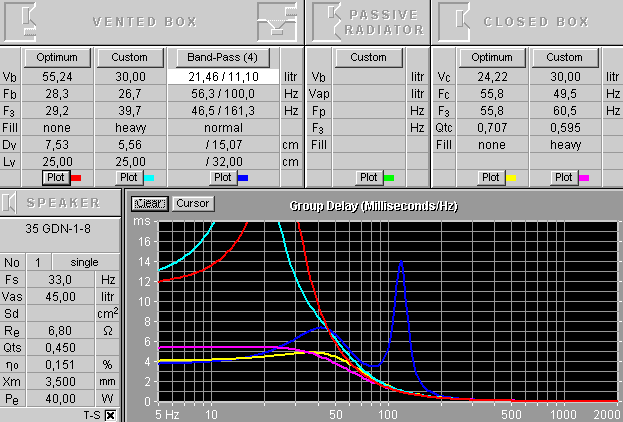Click the Vented Box Custom Fill 'heavy' selector
The height and width of the screenshot is (422, 623).
(x=129, y=128)
